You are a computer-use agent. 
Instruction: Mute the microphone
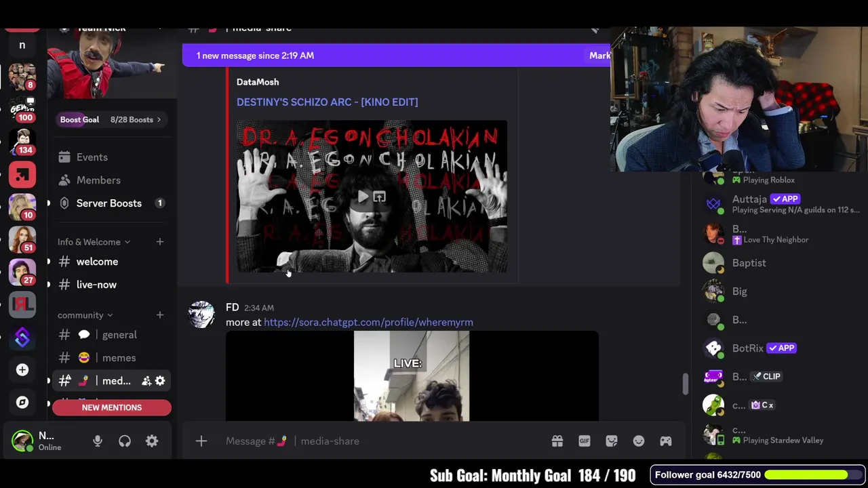point(98,441)
